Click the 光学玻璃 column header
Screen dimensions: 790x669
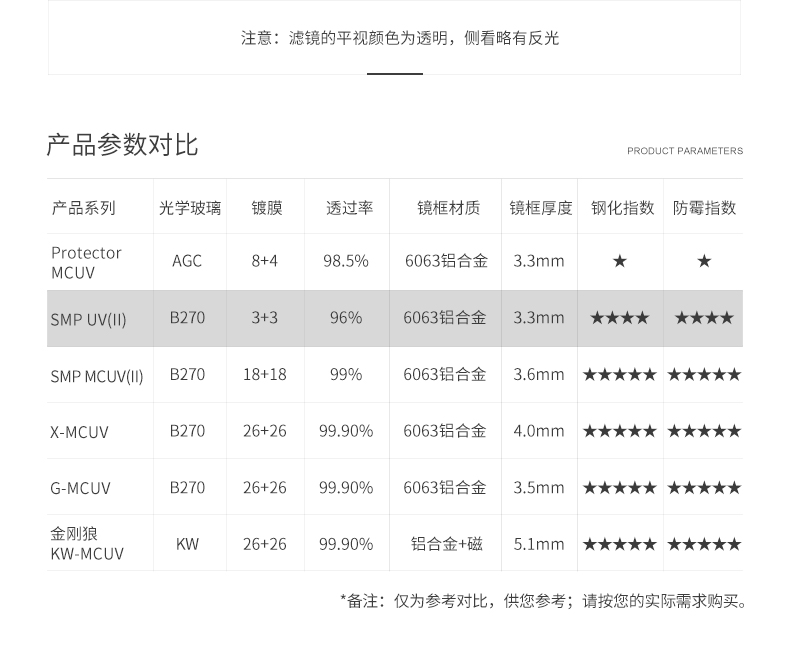(x=190, y=208)
